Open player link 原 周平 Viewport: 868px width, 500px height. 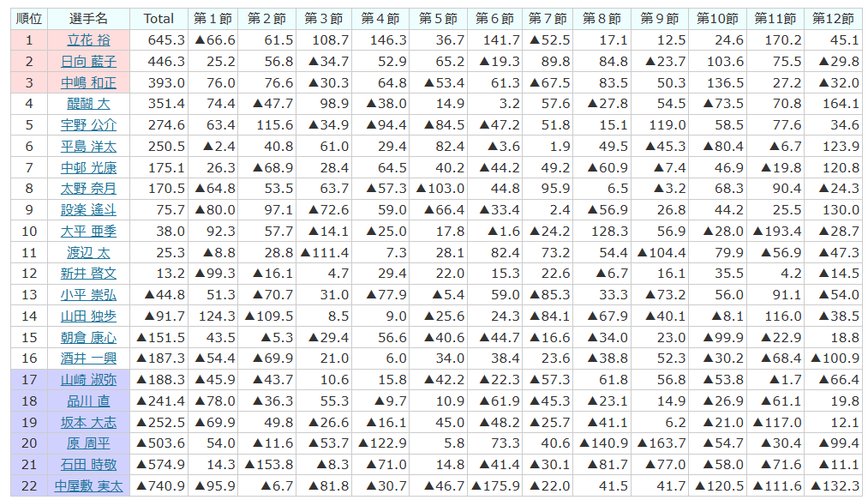tap(88, 443)
